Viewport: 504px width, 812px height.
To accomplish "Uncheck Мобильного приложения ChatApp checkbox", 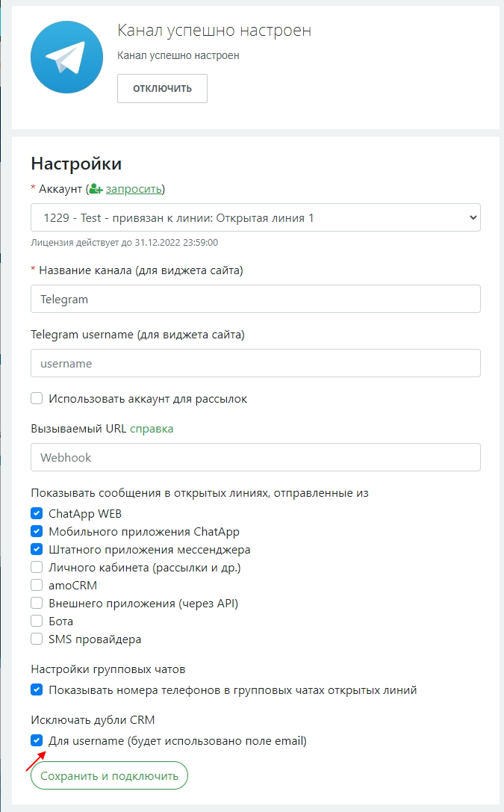I will coord(37,531).
